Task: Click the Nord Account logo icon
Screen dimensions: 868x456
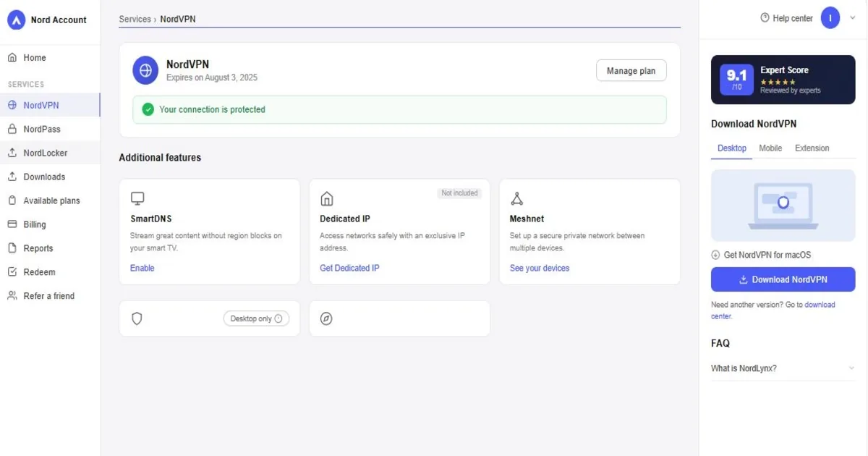Action: pyautogui.click(x=16, y=20)
